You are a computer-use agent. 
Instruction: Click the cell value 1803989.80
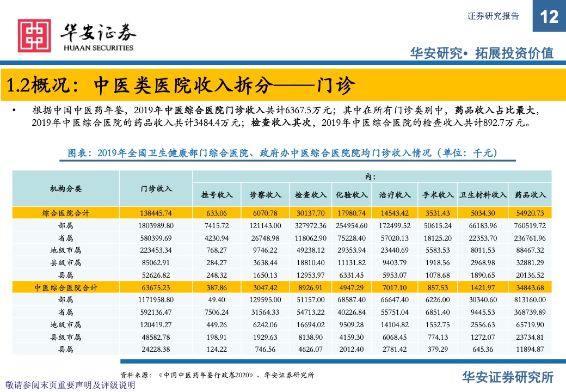pos(156,225)
